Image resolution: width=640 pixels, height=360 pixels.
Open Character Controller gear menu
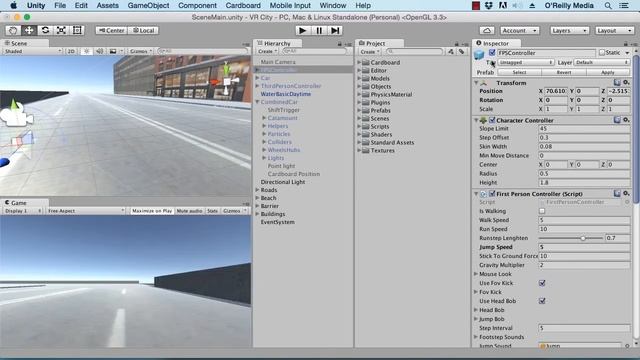[x=626, y=120]
